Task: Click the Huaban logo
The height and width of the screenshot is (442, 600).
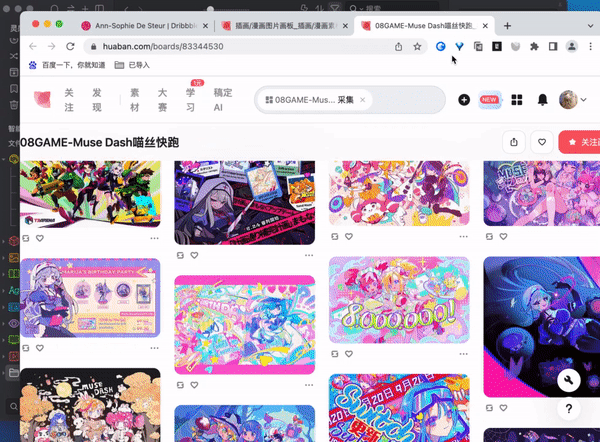Action: pos(42,99)
